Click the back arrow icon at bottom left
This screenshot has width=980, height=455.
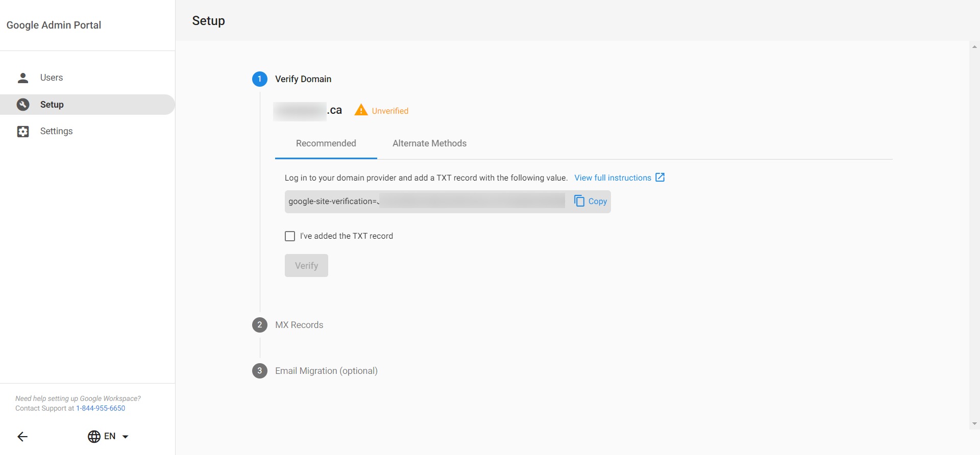pos(22,437)
